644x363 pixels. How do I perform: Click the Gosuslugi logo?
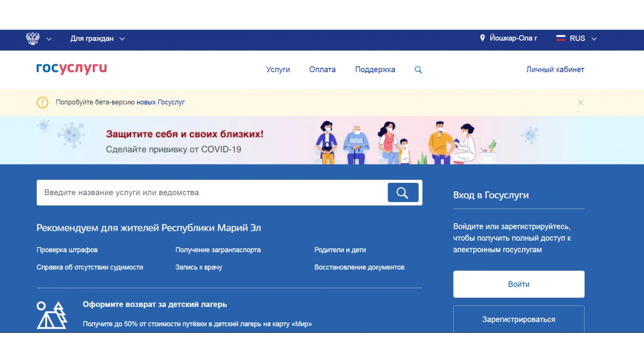71,69
